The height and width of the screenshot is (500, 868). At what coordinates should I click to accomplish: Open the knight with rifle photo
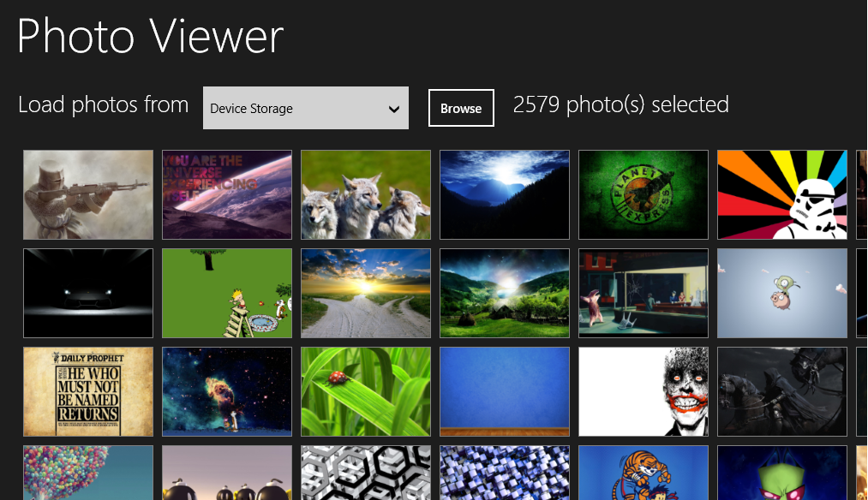[x=88, y=194]
